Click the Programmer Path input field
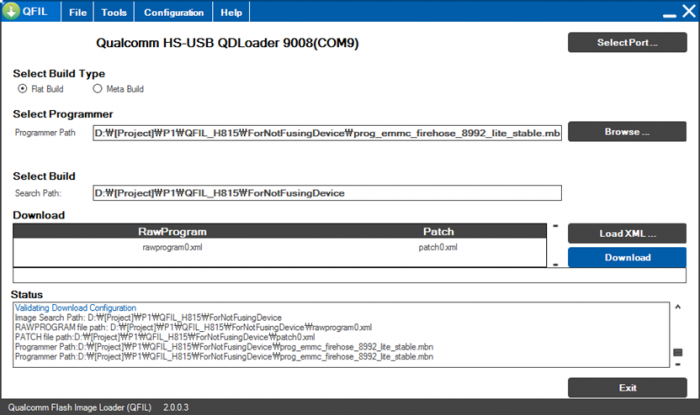 327,133
